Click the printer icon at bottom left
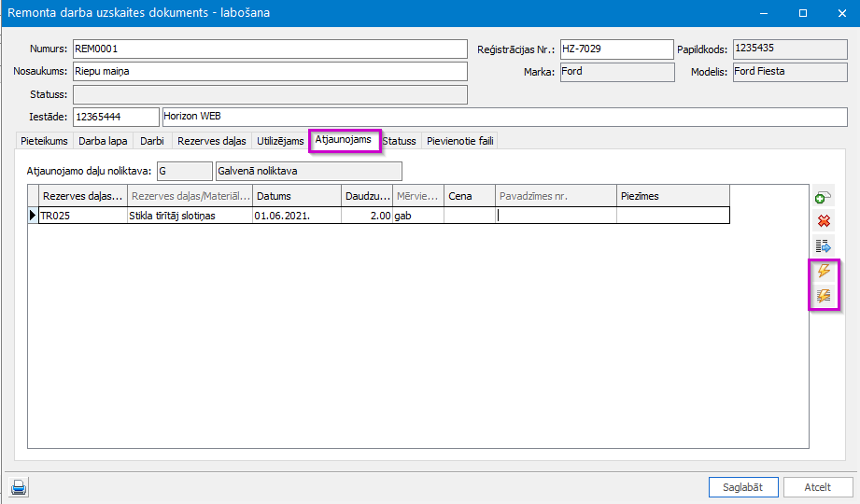Image resolution: width=860 pixels, height=504 pixels. (19, 487)
